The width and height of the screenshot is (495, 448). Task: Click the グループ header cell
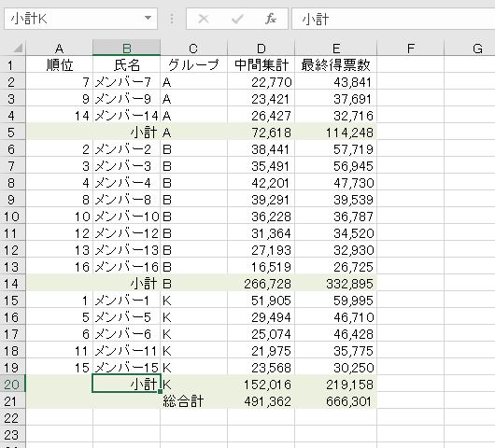[x=193, y=65]
